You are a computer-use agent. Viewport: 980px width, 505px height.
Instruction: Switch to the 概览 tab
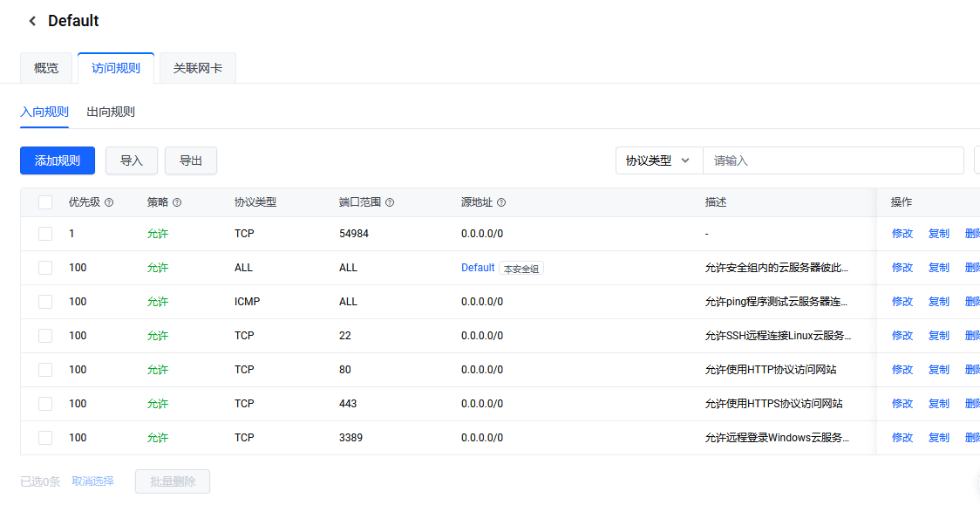pos(46,68)
